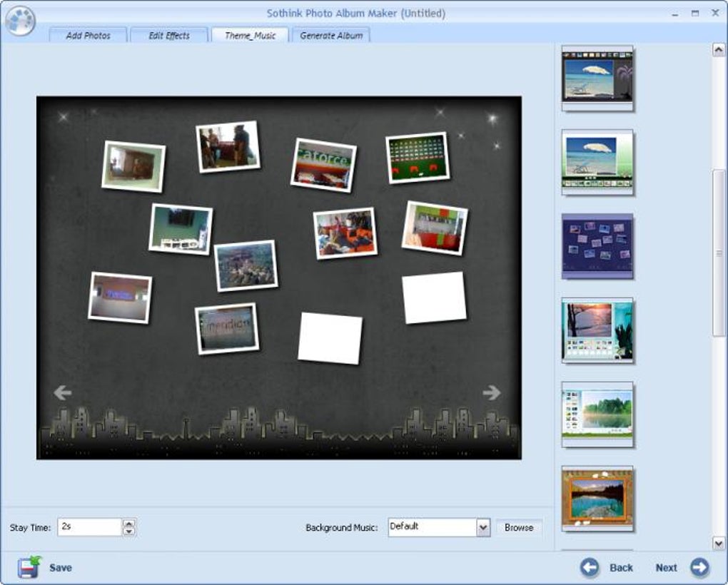Click the Back arrow icon
Viewport: 728px width, 585px height.
tap(590, 567)
